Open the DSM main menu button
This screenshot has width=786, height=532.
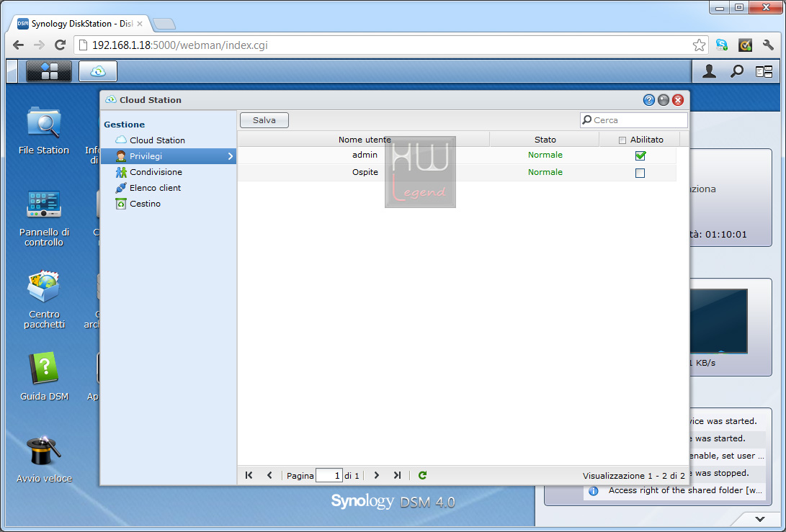[x=49, y=71]
